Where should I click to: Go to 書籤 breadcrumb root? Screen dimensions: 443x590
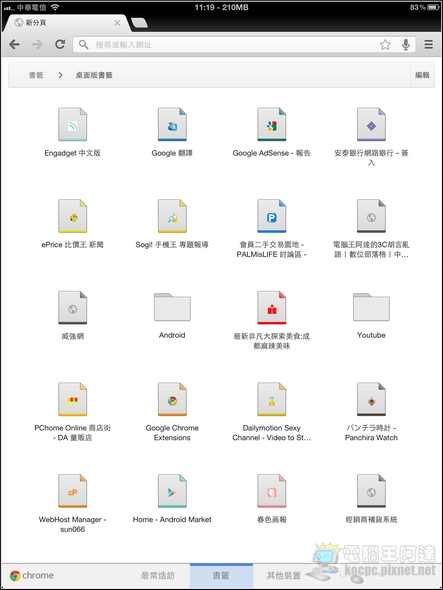pos(36,75)
